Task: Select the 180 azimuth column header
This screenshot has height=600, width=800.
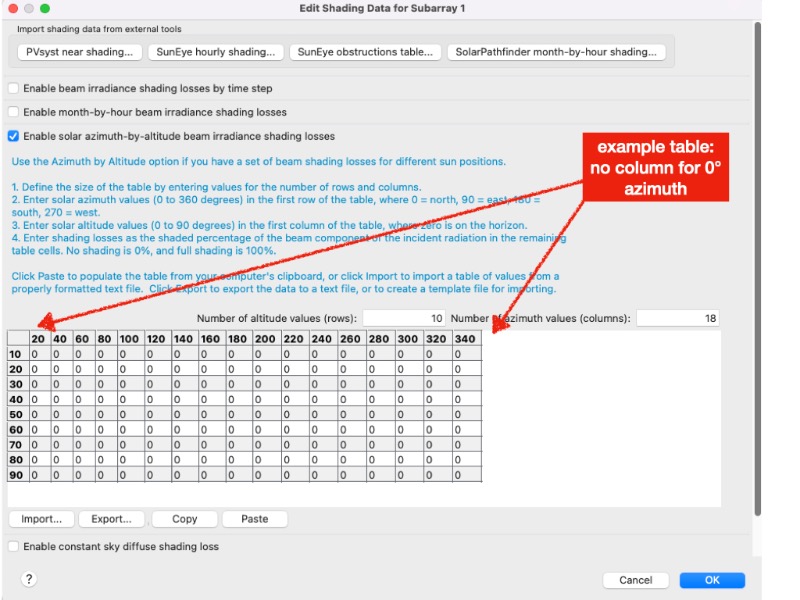Action: coord(237,339)
